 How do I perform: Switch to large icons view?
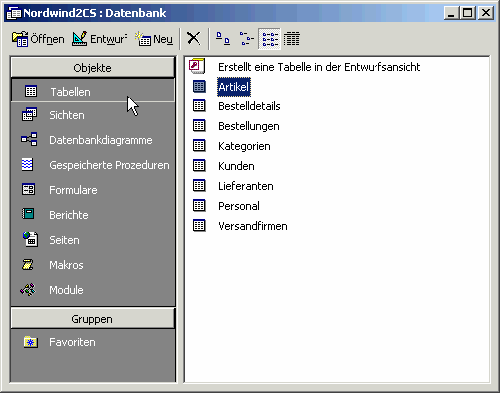(x=223, y=39)
